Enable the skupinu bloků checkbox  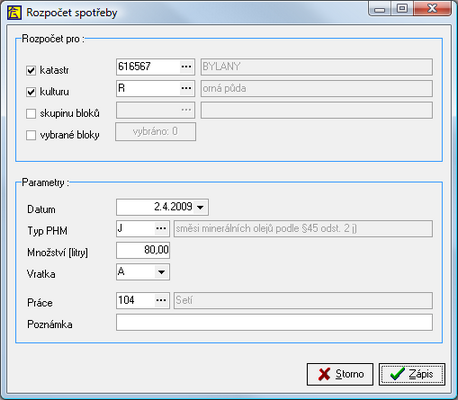[31, 114]
